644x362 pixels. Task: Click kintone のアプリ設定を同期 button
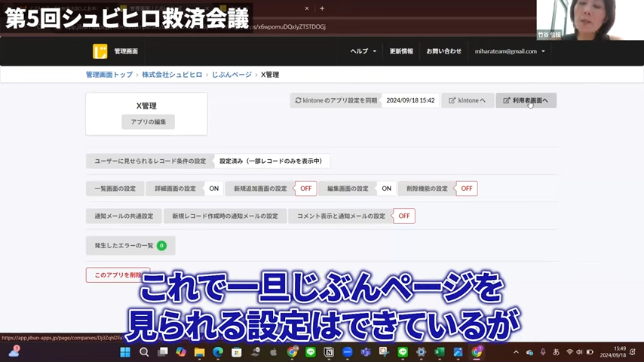[336, 100]
